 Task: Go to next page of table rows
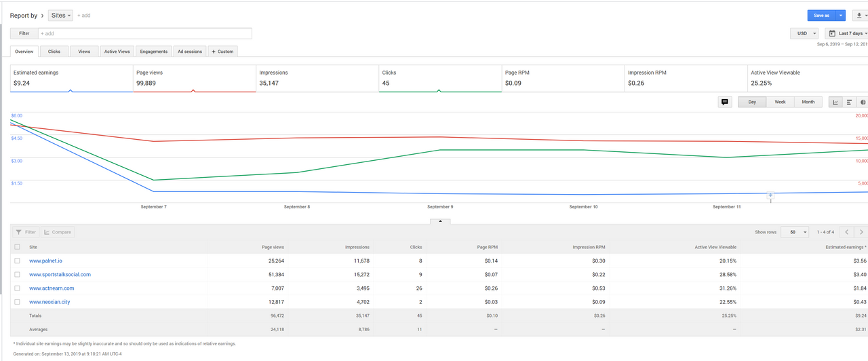pos(861,232)
